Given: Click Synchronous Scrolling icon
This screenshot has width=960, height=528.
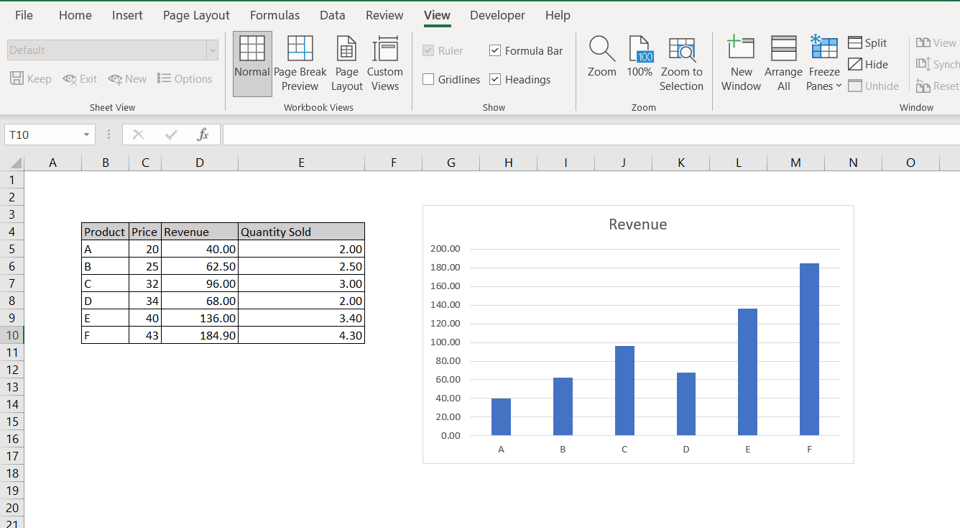Looking at the screenshot, I should point(923,64).
